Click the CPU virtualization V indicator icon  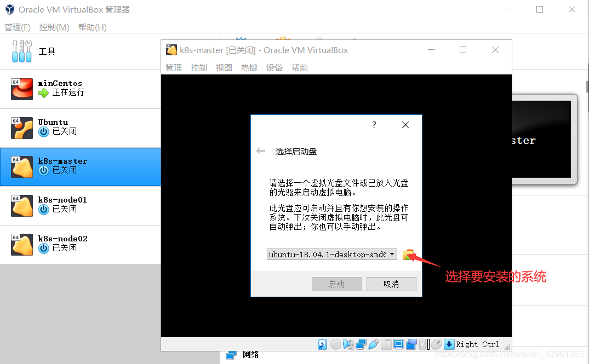tap(422, 344)
